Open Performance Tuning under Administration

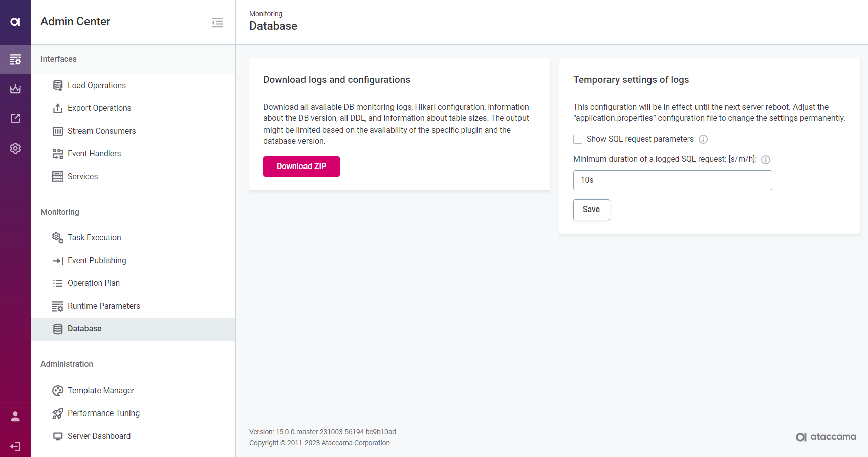tap(103, 413)
